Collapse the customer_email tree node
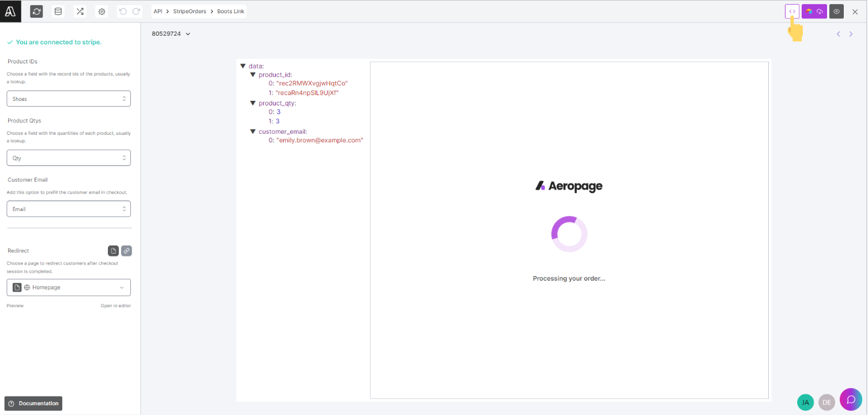This screenshot has height=415, width=868. point(253,131)
